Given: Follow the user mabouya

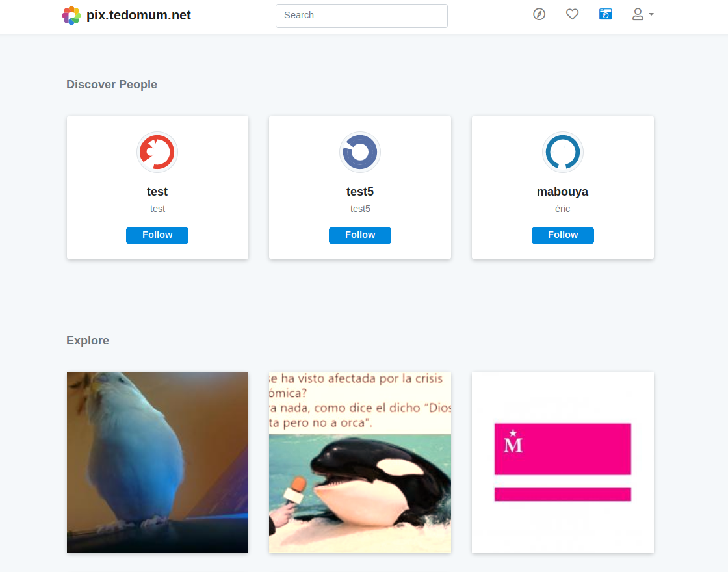Looking at the screenshot, I should (562, 235).
